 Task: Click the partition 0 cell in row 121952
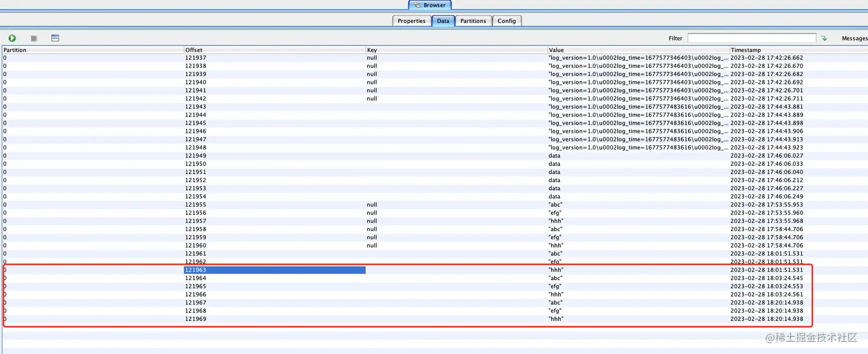93,180
